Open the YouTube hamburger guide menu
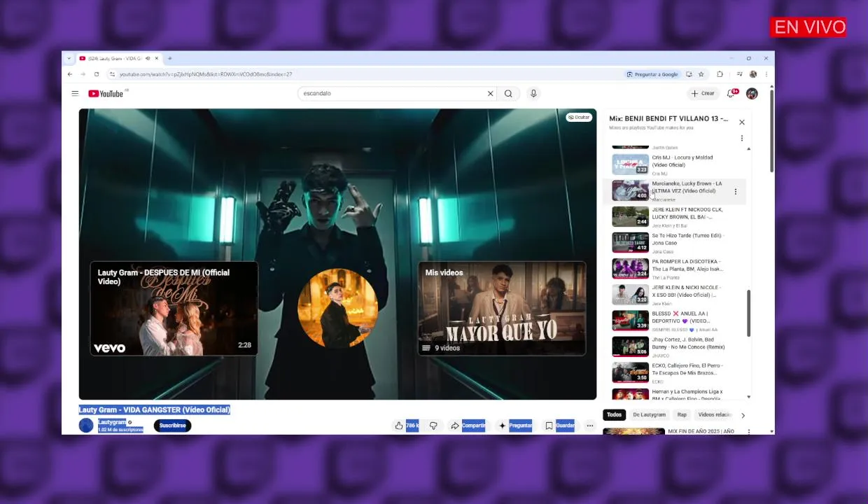The height and width of the screenshot is (504, 868). pyautogui.click(x=75, y=93)
